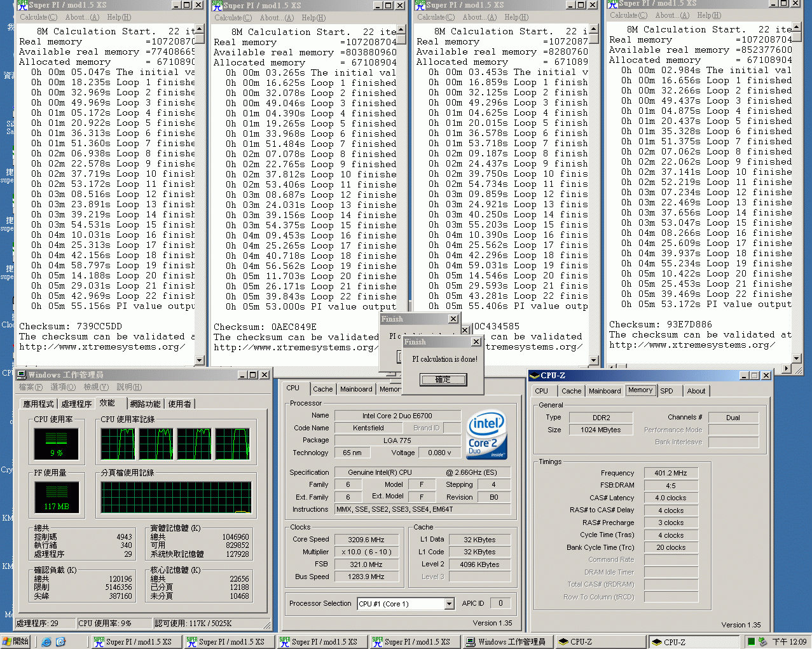Open the About tab in CPU-Z
812x649 pixels.
(696, 391)
